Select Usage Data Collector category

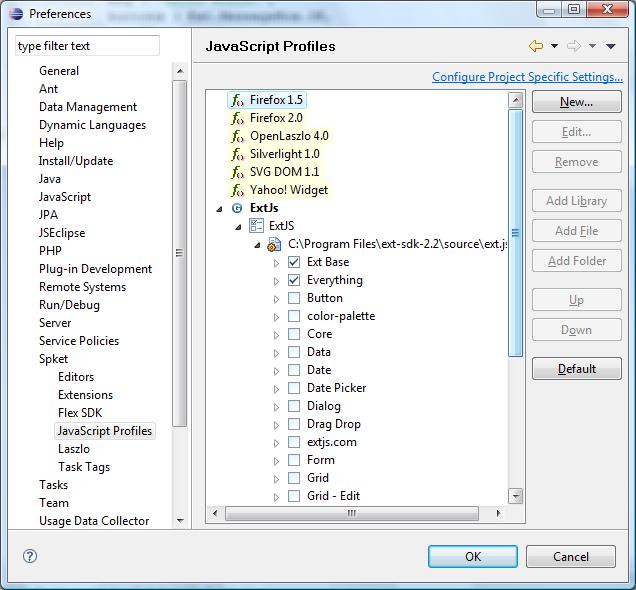pos(94,521)
